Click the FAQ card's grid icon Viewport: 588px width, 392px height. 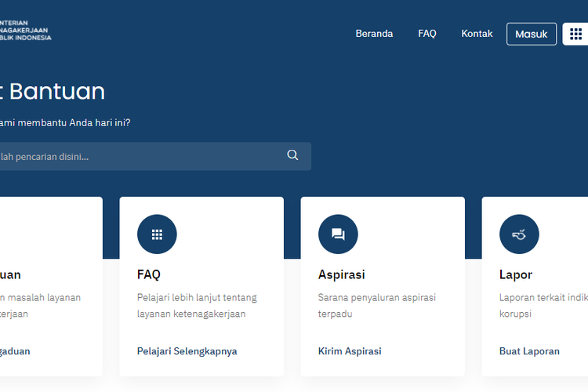tap(157, 234)
